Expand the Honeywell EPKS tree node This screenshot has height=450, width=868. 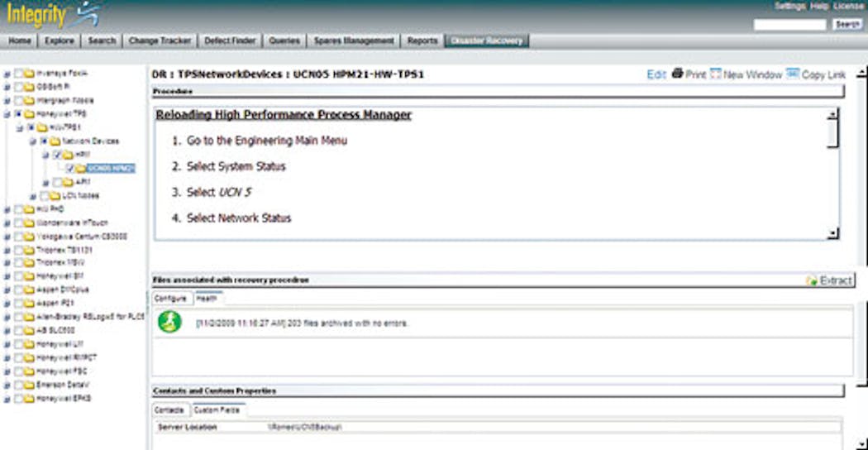7,400
